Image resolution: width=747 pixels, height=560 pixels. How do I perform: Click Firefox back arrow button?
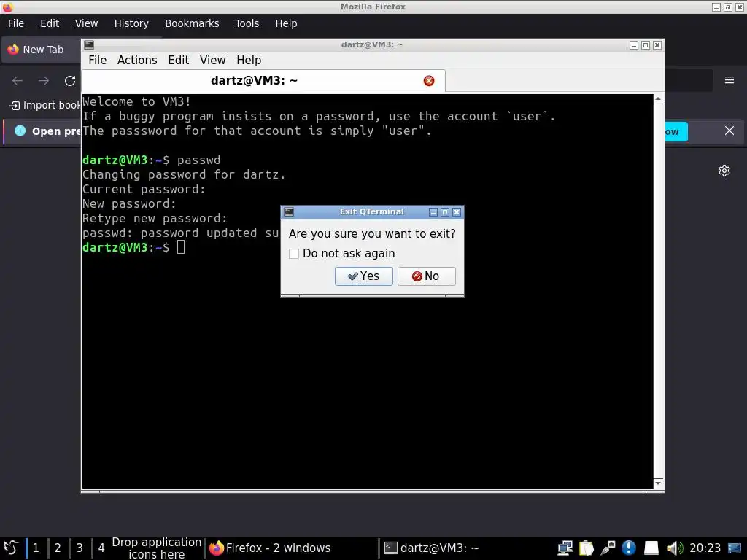point(18,80)
